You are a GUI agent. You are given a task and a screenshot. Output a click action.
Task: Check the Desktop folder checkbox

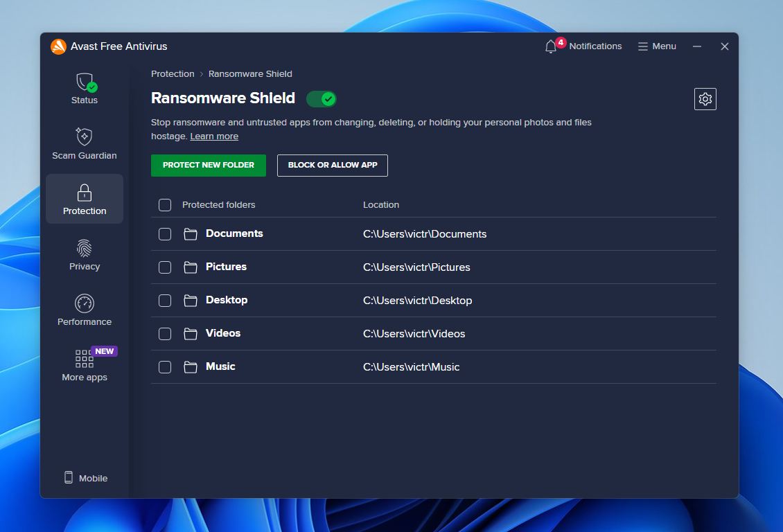165,301
